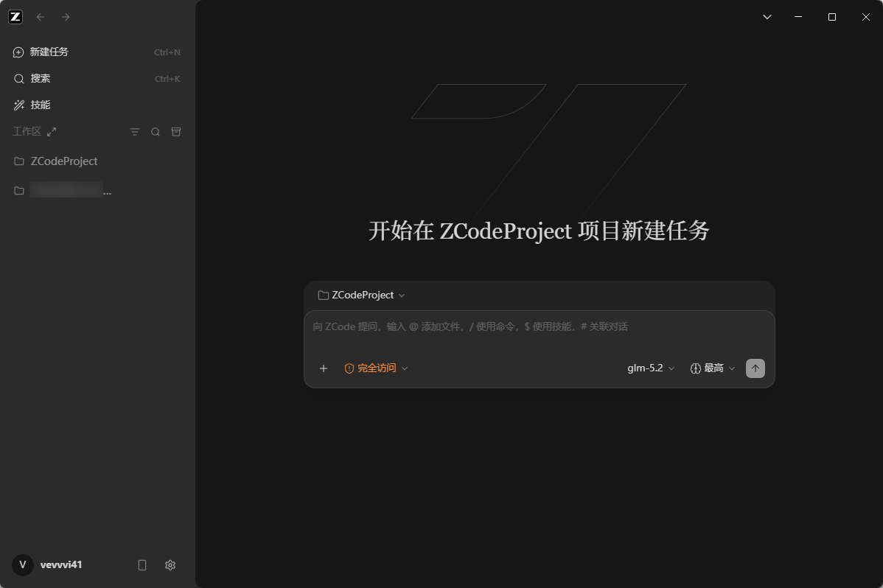
Task: Search within workspaces using magnifier icon
Action: tap(156, 132)
